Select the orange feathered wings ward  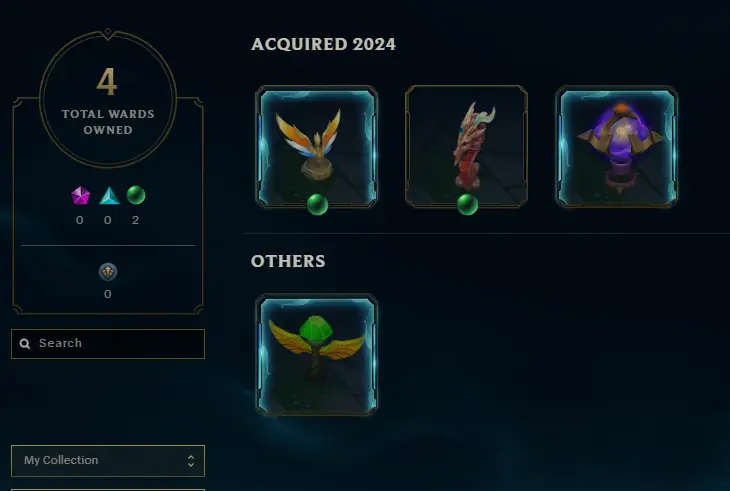(x=317, y=146)
